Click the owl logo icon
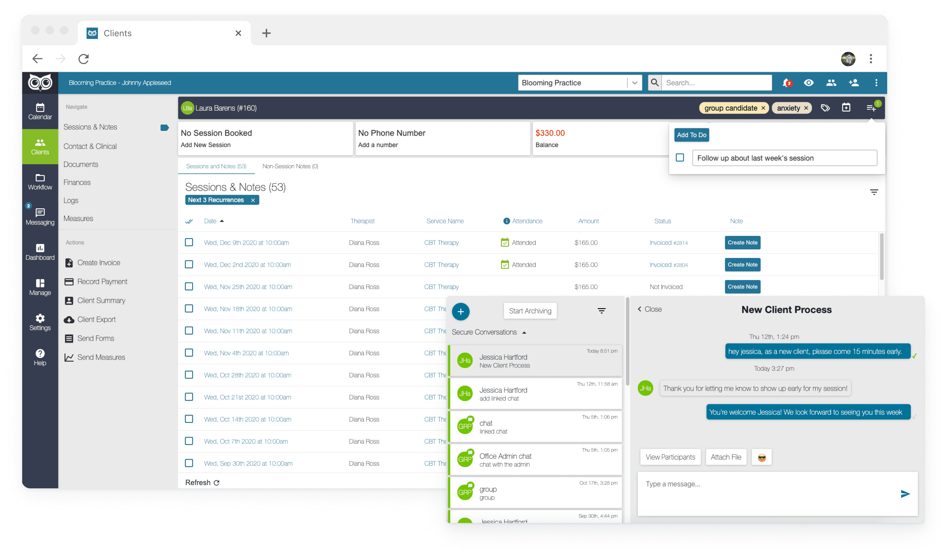 point(40,83)
